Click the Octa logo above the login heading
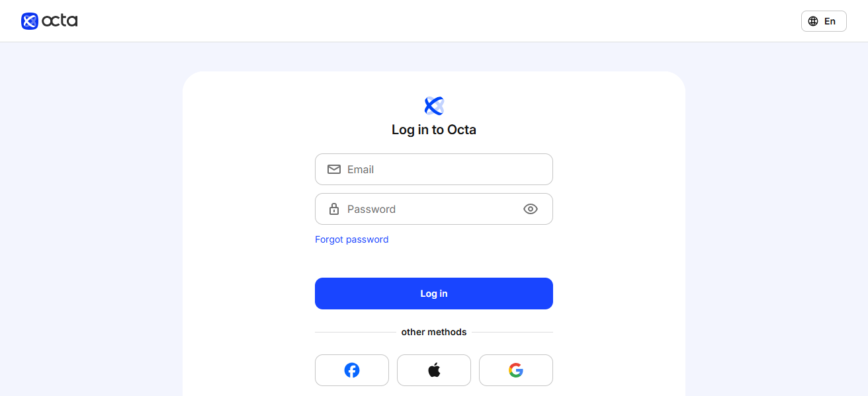Viewport: 868px width, 396px height. click(433, 105)
